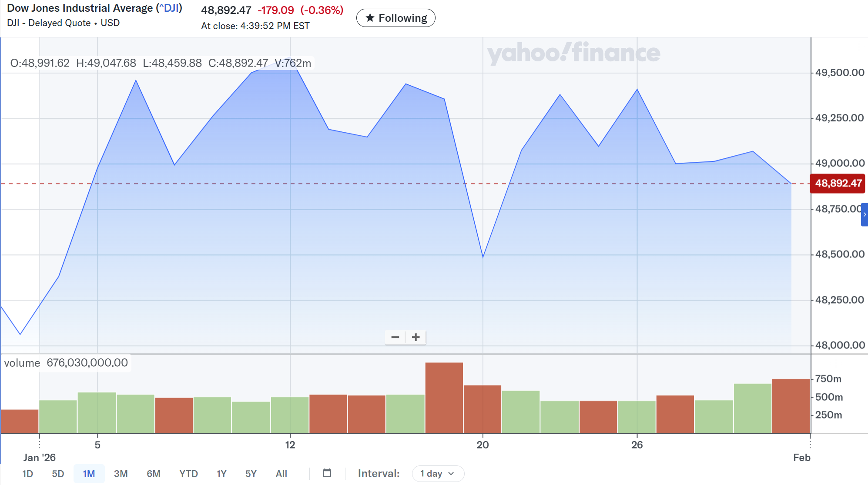Show the All time range

tap(281, 474)
